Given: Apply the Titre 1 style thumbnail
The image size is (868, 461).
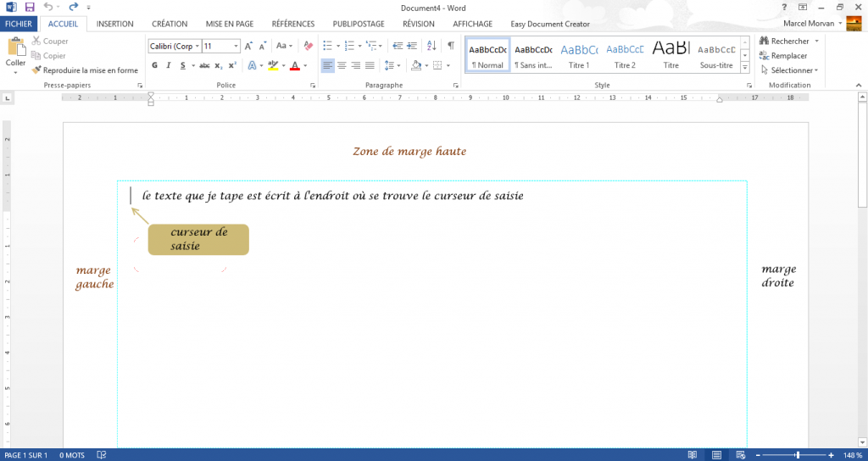Looking at the screenshot, I should click(579, 55).
